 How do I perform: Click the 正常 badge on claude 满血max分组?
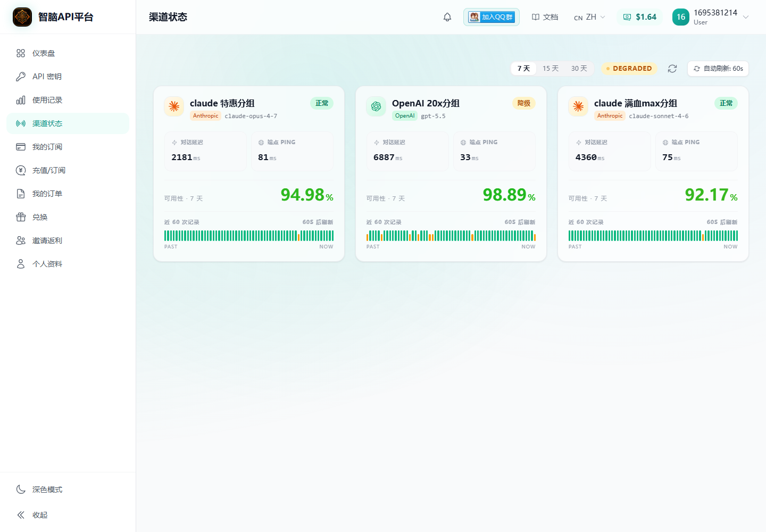pyautogui.click(x=726, y=103)
